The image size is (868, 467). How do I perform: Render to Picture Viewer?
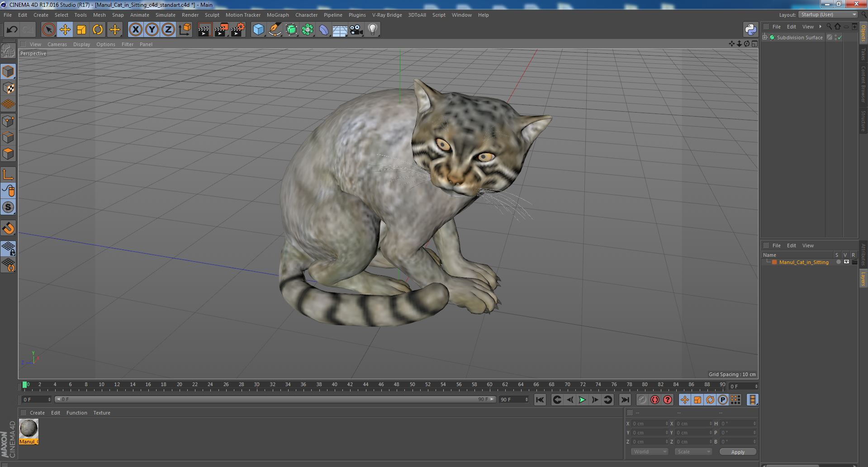(221, 30)
